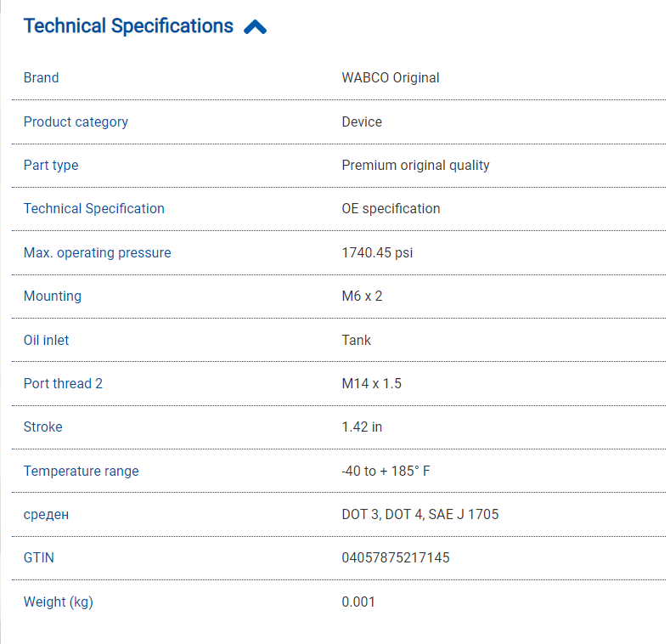Click the 1740.45 psi value

377,253
